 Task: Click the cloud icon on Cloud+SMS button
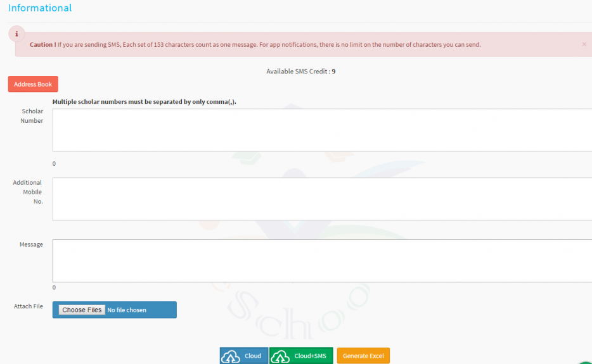click(x=280, y=356)
